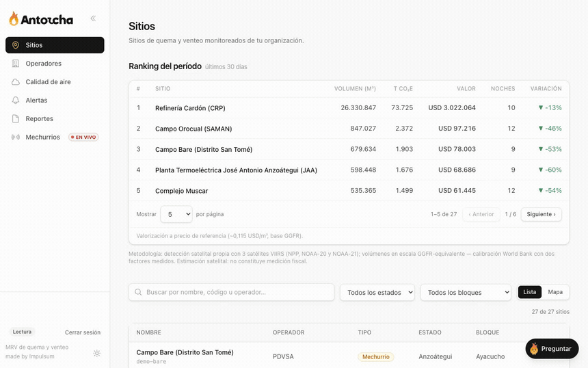Switch to Lista view
588x368 pixels.
point(529,292)
